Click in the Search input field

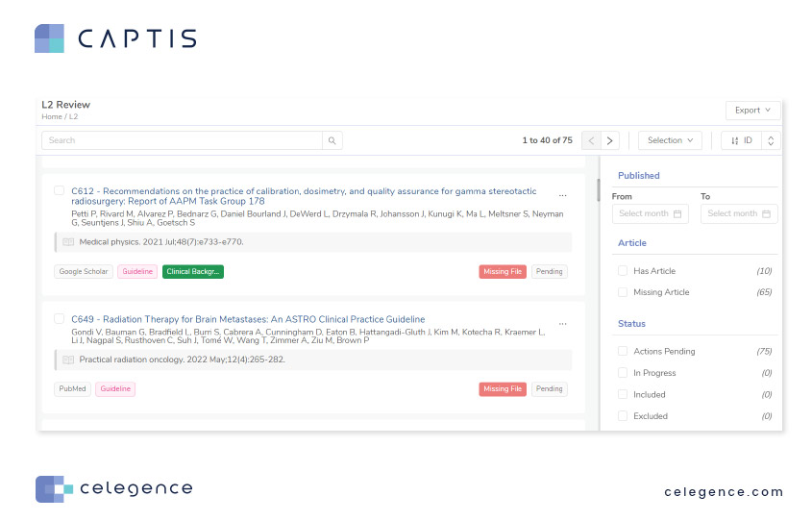(183, 140)
